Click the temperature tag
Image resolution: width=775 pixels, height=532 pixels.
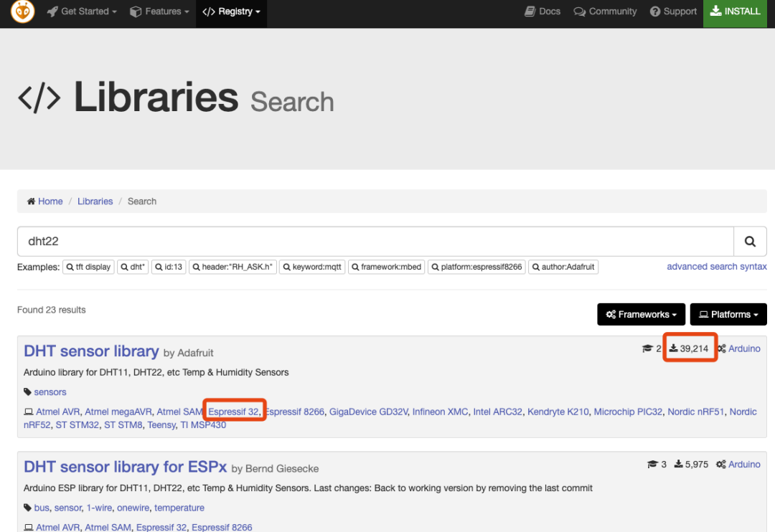point(179,508)
